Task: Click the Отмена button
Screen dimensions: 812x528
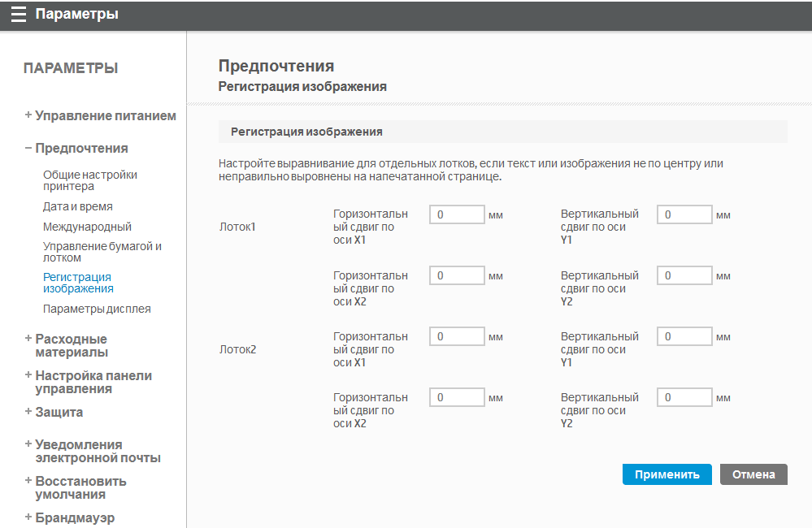Action: pos(753,475)
